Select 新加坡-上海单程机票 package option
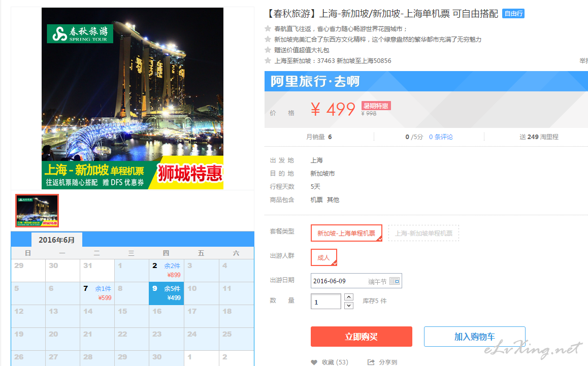The height and width of the screenshot is (366, 588). (x=346, y=233)
